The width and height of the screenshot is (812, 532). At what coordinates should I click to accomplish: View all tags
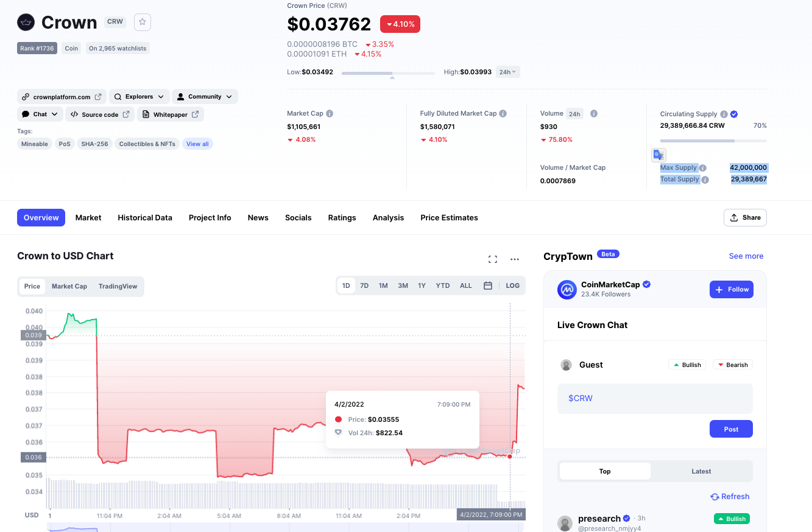(x=197, y=144)
